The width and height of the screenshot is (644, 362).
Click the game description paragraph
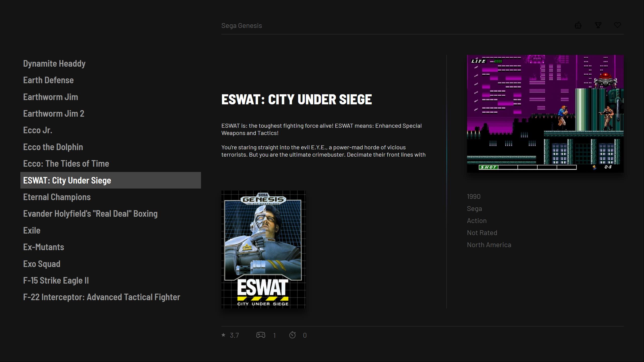[x=324, y=140]
